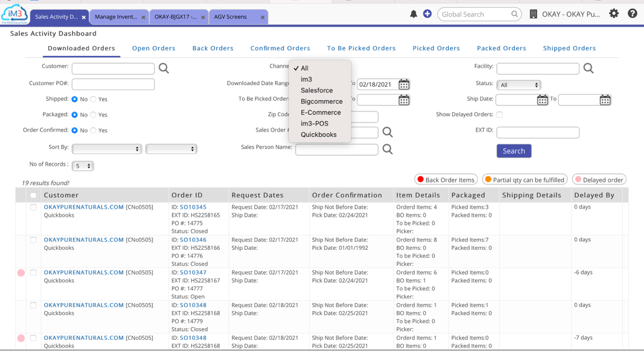The height and width of the screenshot is (352, 644).
Task: Select Shipped No radio button
Action: click(75, 99)
